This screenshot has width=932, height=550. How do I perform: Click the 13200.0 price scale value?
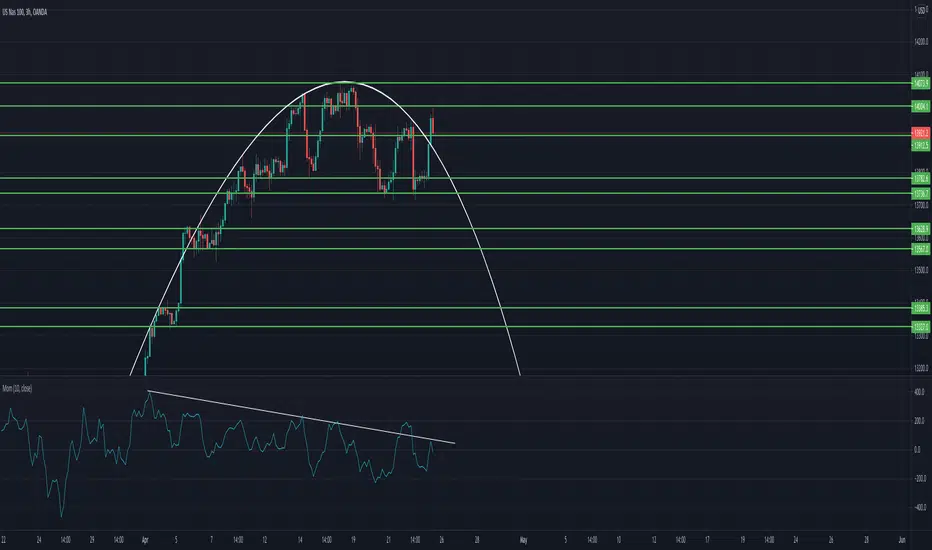(x=921, y=368)
